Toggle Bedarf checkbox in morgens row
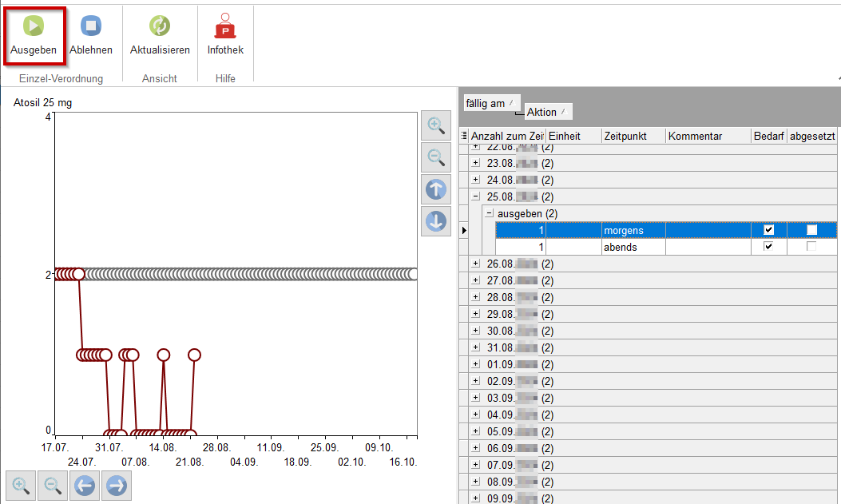This screenshot has width=841, height=504. (x=768, y=230)
